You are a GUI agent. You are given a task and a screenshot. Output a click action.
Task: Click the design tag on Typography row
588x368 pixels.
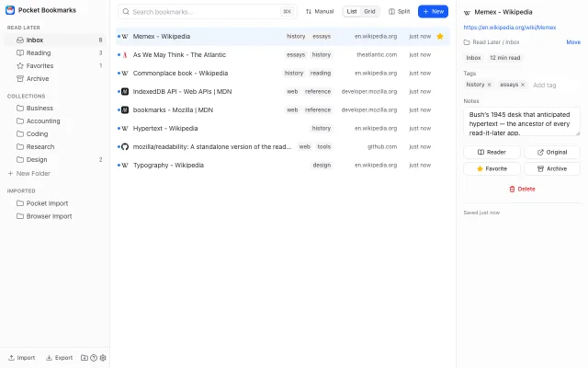(x=322, y=166)
